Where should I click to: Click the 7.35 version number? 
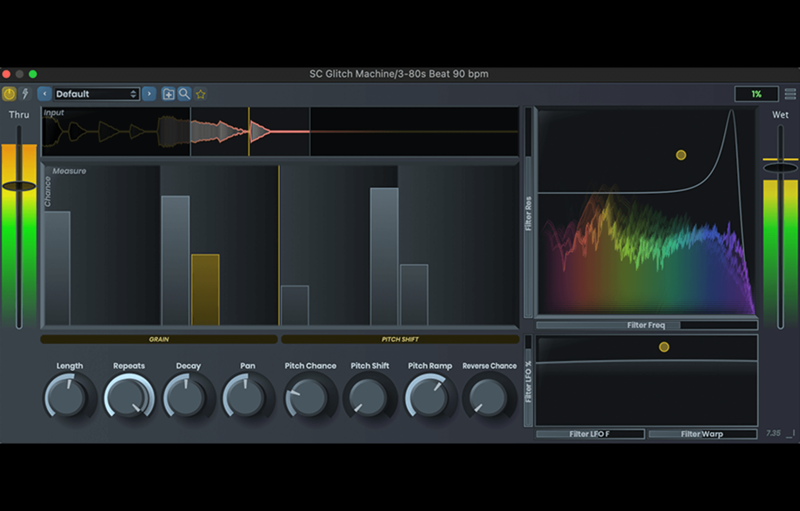click(x=773, y=433)
